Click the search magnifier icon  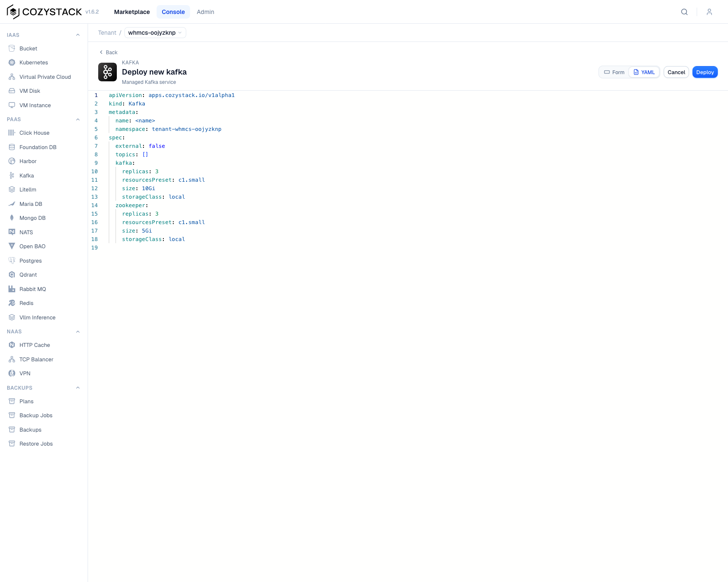[684, 12]
